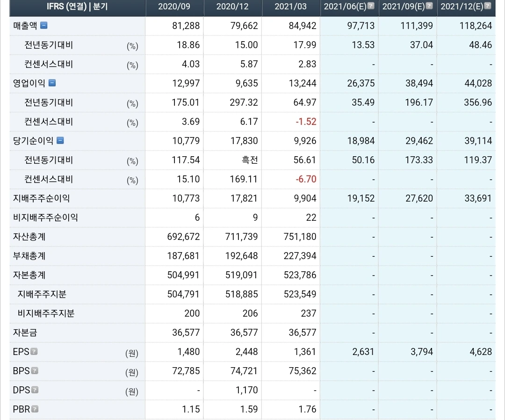This screenshot has width=505, height=420.
Task: Select the 2020/12 column header
Action: coord(232,7)
